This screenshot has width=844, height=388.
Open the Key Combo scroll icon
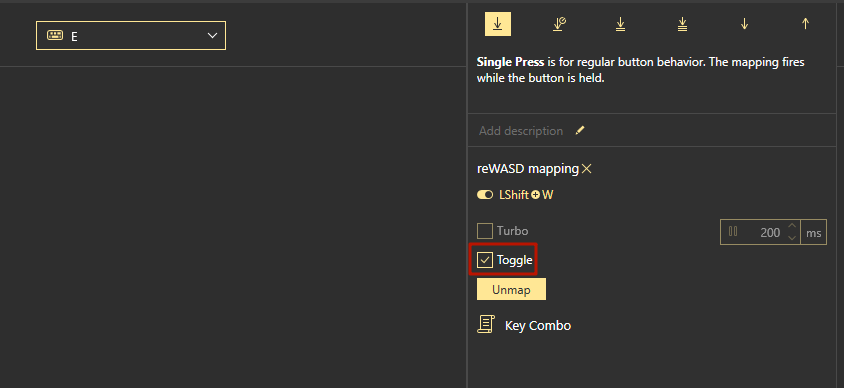(x=486, y=324)
